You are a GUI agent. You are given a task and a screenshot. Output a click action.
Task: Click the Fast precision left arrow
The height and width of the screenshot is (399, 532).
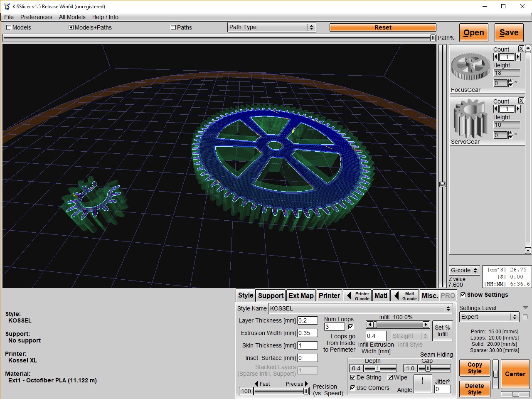(x=256, y=384)
